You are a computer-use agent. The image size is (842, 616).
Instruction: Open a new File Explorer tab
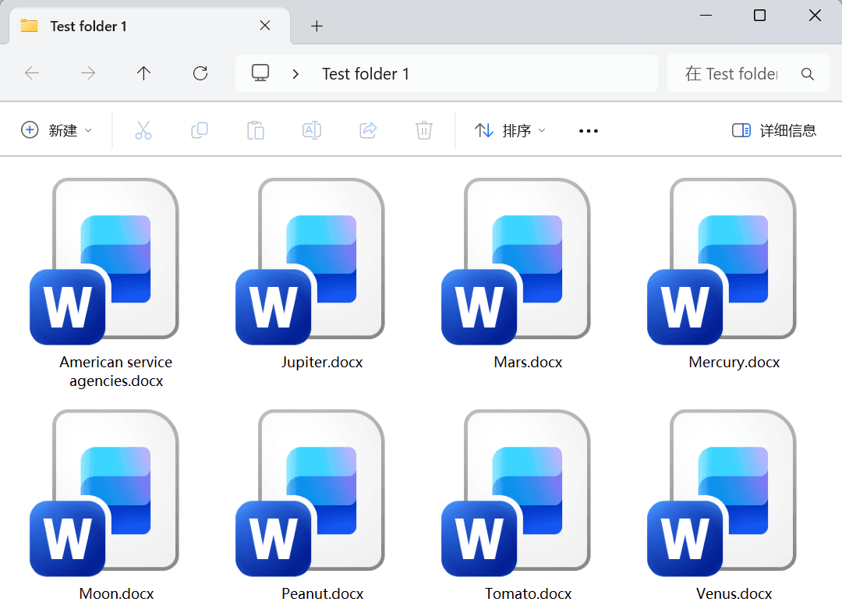[x=317, y=26]
